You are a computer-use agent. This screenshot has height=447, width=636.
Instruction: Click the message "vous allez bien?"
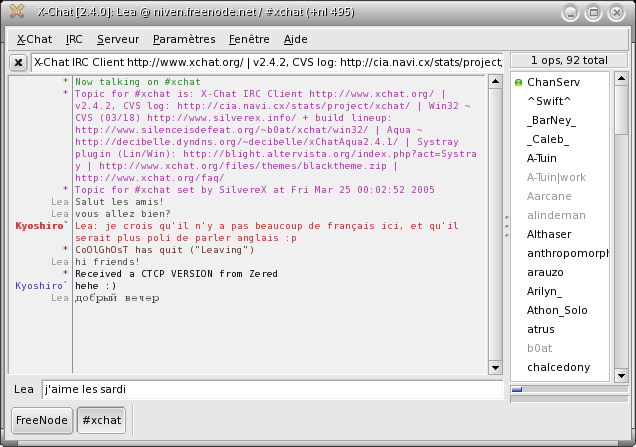click(x=123, y=214)
